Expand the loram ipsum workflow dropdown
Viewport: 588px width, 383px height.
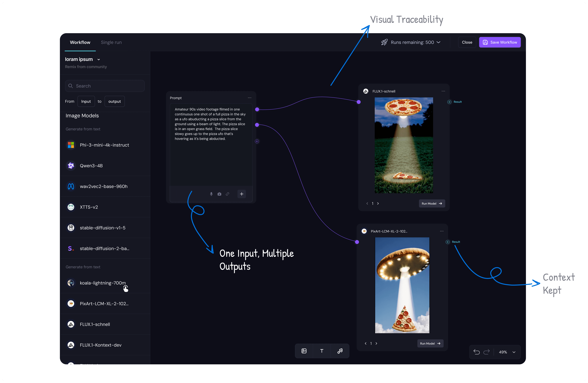[x=99, y=60]
